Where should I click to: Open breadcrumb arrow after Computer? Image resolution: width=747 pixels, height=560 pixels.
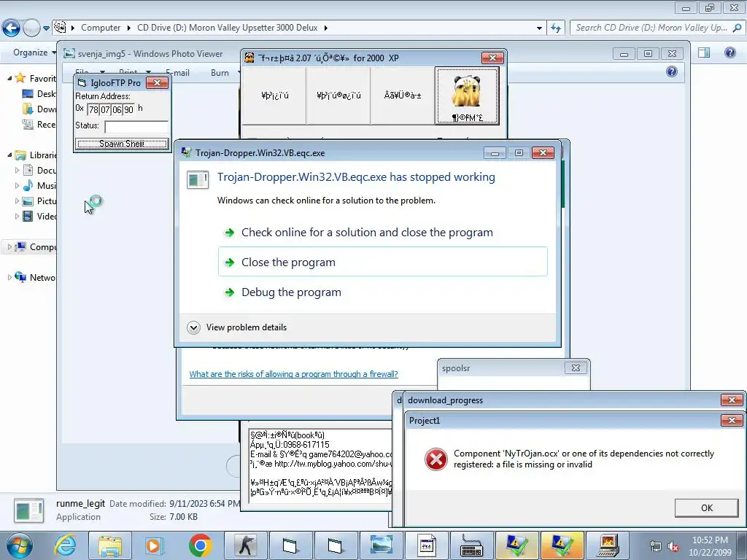coord(128,28)
